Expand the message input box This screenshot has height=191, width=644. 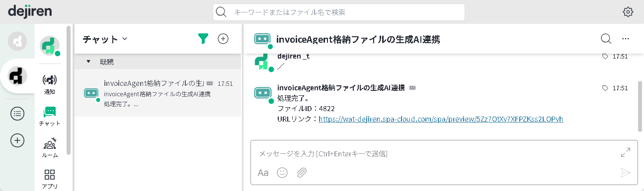(x=626, y=152)
